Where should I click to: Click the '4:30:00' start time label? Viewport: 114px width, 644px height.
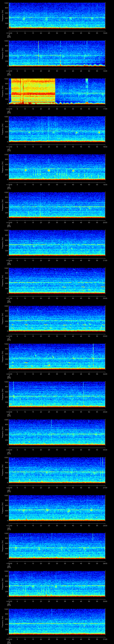(9, 639)
